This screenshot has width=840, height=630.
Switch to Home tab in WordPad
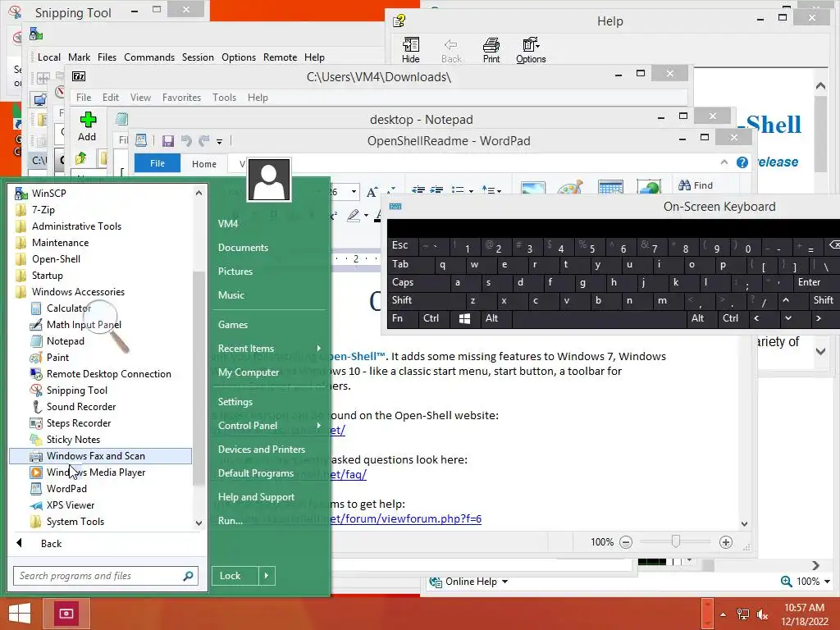[204, 164]
